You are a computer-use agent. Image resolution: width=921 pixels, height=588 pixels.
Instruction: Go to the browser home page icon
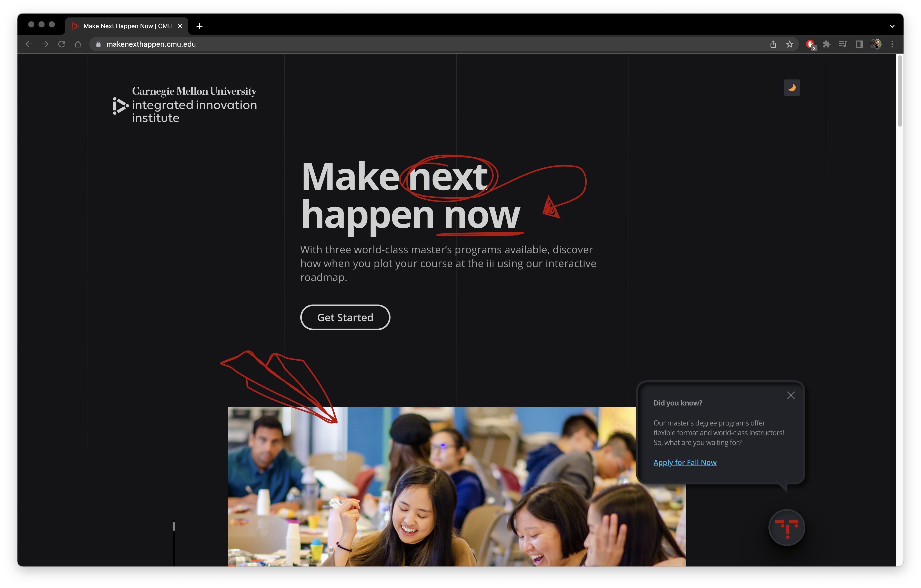point(78,44)
